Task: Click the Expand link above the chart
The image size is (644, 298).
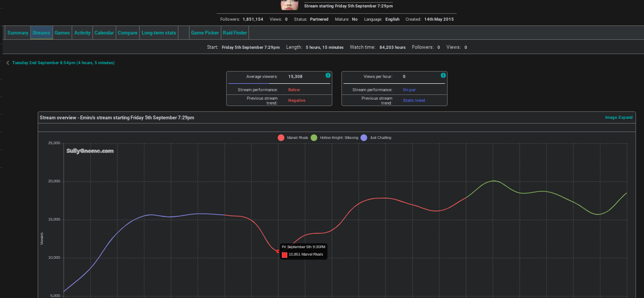Action: (x=625, y=118)
